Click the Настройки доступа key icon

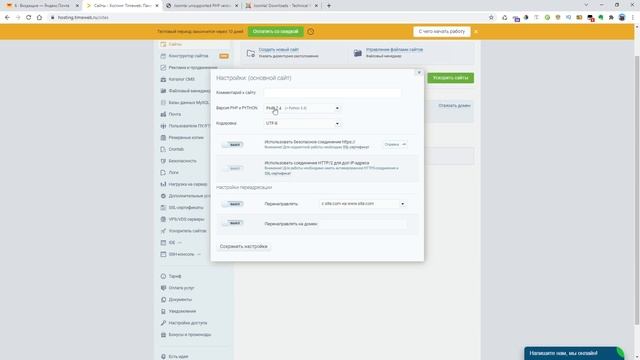tap(163, 323)
